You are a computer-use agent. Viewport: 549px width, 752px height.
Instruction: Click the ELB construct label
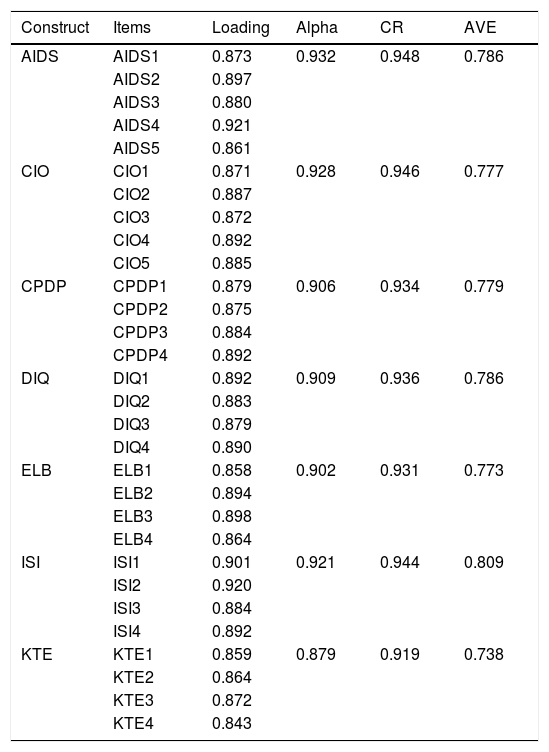pos(36,470)
